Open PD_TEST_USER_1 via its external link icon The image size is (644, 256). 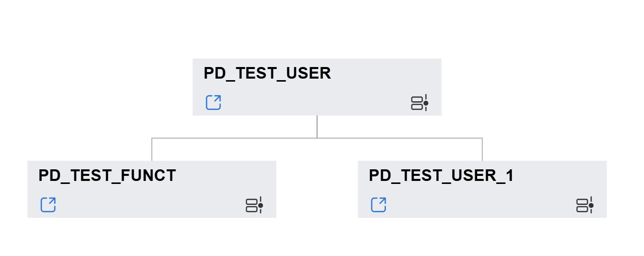(x=378, y=205)
